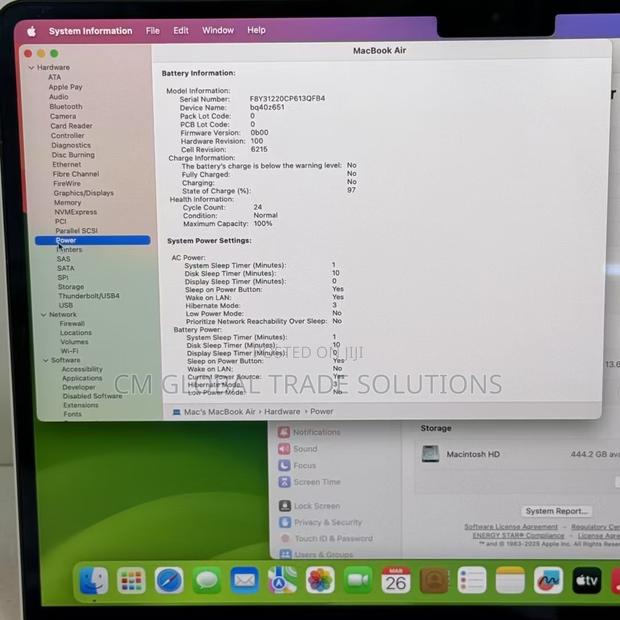The height and width of the screenshot is (620, 620).
Task: Select Power in the sidebar
Action: click(93, 240)
